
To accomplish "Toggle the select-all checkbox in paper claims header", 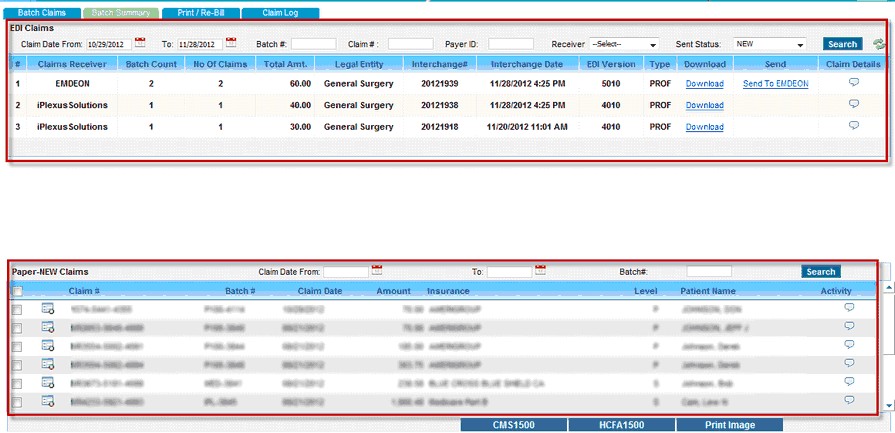I will [17, 291].
